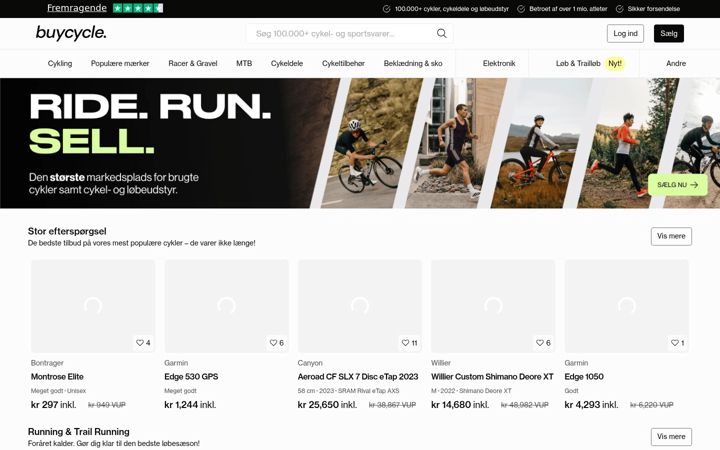Favorite the Aeroad CF SLX heart icon

click(x=405, y=343)
